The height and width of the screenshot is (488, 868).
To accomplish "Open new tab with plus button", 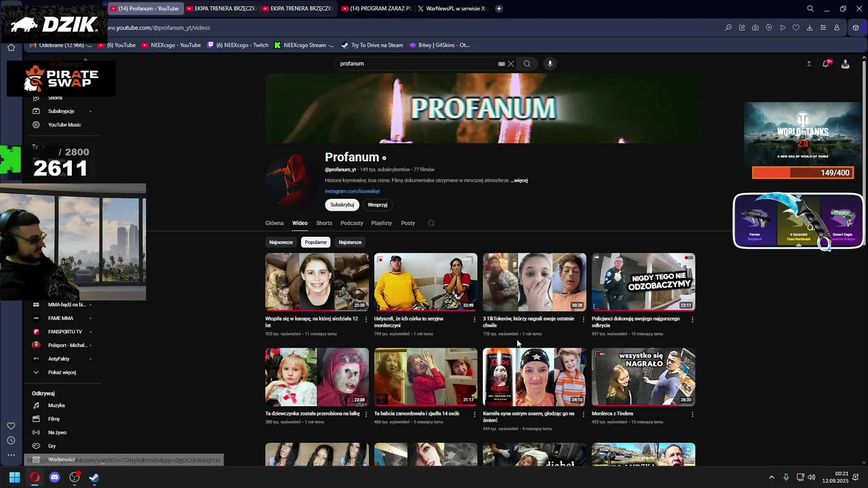I will click(499, 9).
